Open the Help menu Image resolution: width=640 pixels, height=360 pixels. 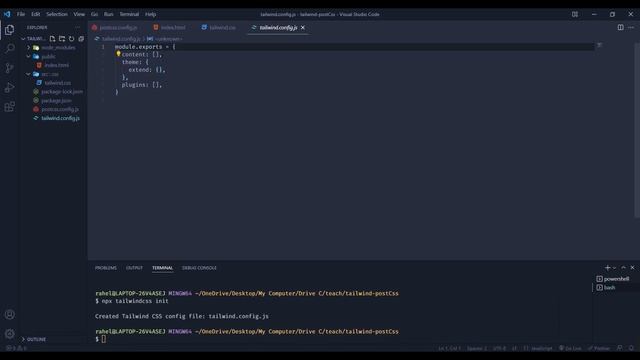pyautogui.click(x=151, y=14)
